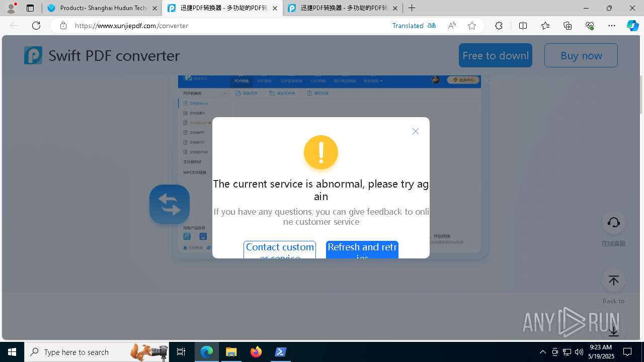
Task: Open Task View on taskbar
Action: point(181,352)
